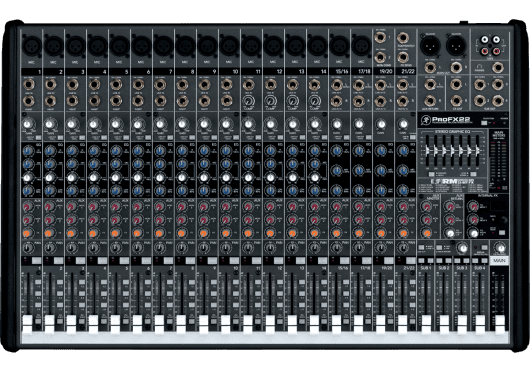530x371 pixels.
Task: Adjust the channel 10 fader
Action: coord(225,324)
